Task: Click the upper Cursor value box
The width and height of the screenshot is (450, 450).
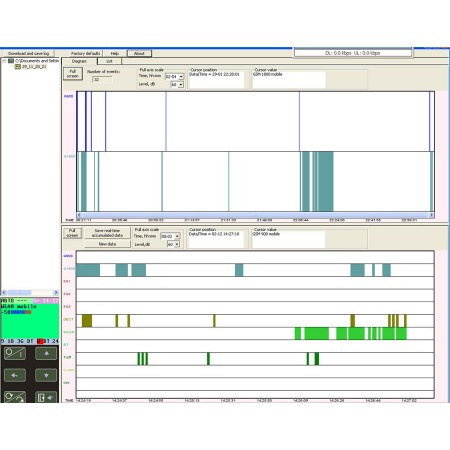Action: click(289, 79)
